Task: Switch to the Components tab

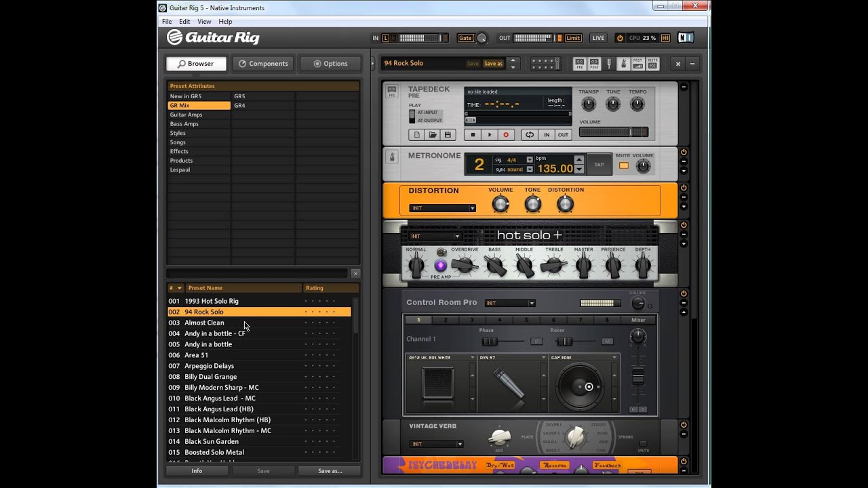Action: pos(263,64)
